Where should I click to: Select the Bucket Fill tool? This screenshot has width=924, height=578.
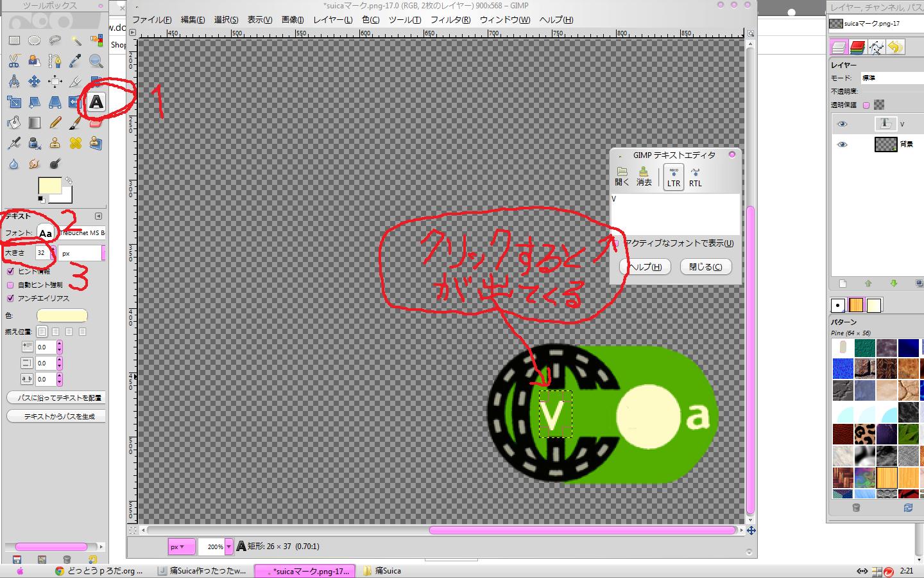point(14,123)
